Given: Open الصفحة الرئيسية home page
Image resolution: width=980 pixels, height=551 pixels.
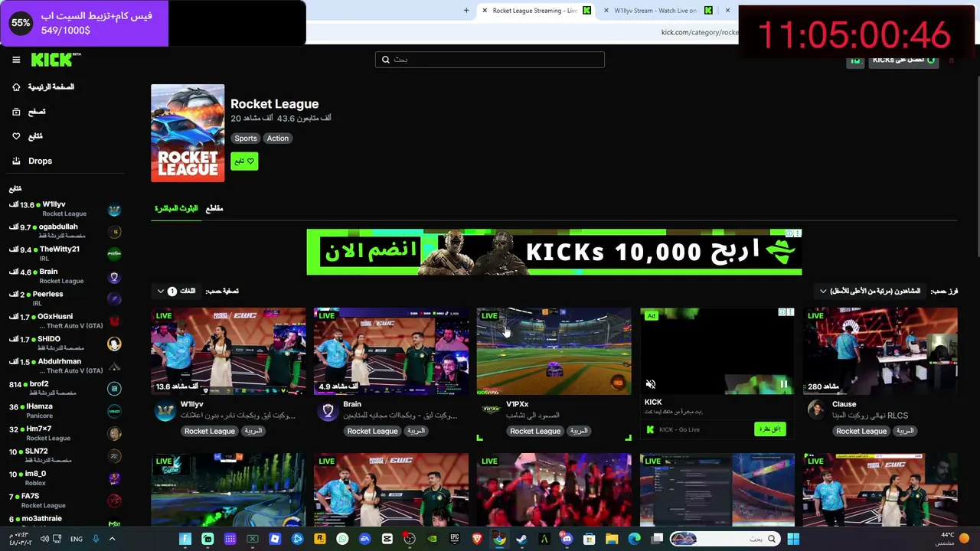Looking at the screenshot, I should pos(43,87).
